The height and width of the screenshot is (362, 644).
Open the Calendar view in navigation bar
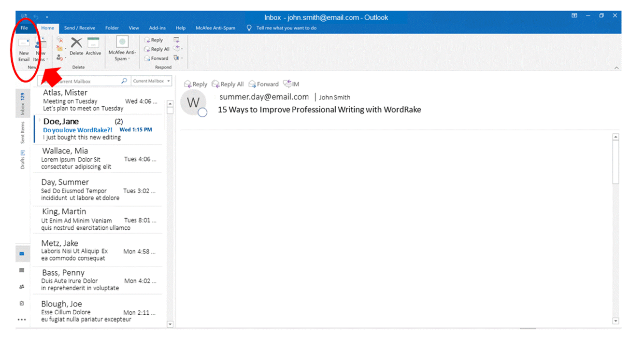click(x=22, y=270)
